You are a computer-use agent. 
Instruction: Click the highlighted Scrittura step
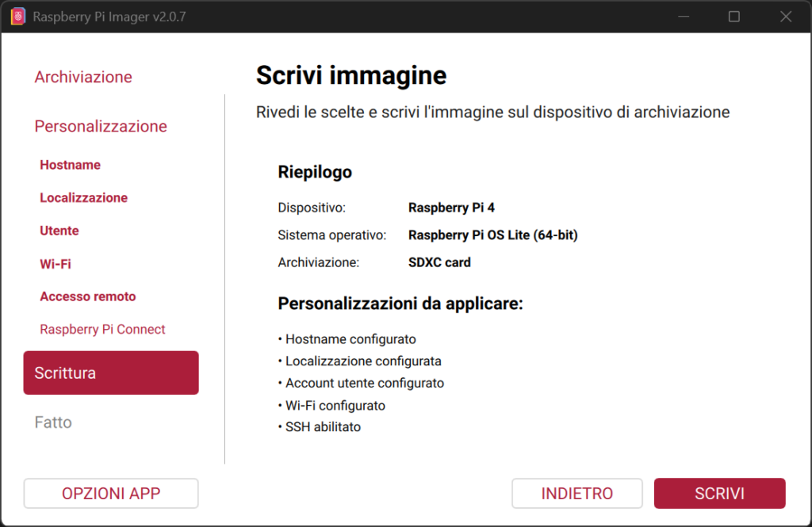(110, 372)
